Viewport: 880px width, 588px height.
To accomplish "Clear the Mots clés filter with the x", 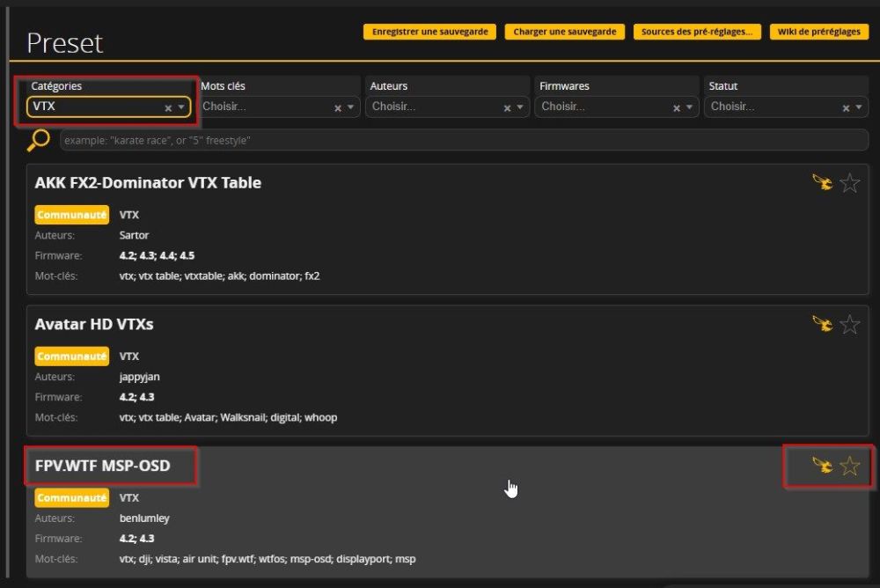I will pos(338,107).
